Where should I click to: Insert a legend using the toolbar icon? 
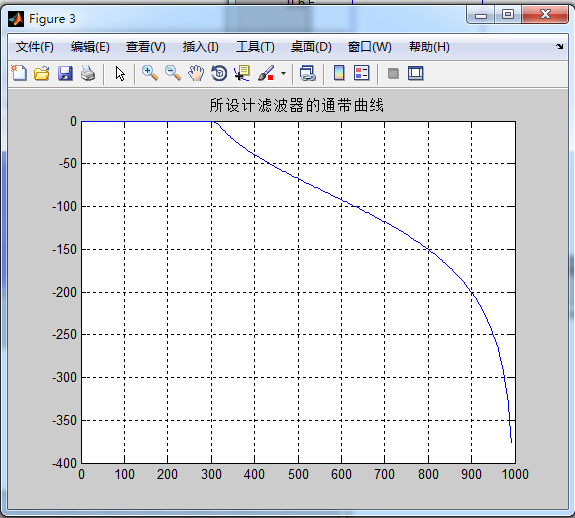coord(362,73)
